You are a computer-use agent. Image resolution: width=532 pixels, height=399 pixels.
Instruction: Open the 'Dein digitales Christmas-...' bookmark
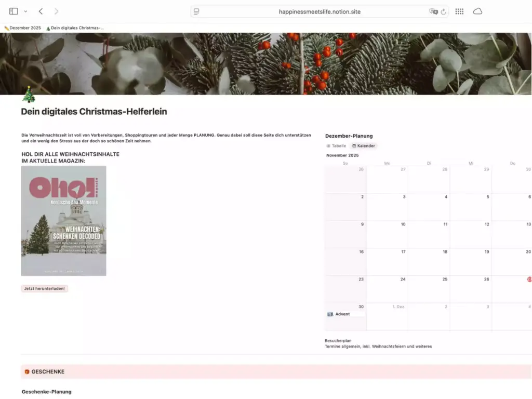pyautogui.click(x=75, y=28)
